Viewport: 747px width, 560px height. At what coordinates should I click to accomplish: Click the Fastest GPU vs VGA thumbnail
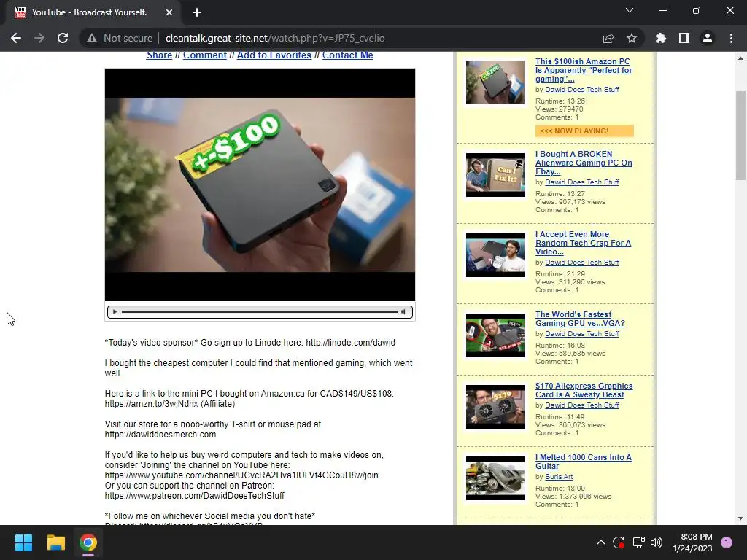click(x=495, y=335)
